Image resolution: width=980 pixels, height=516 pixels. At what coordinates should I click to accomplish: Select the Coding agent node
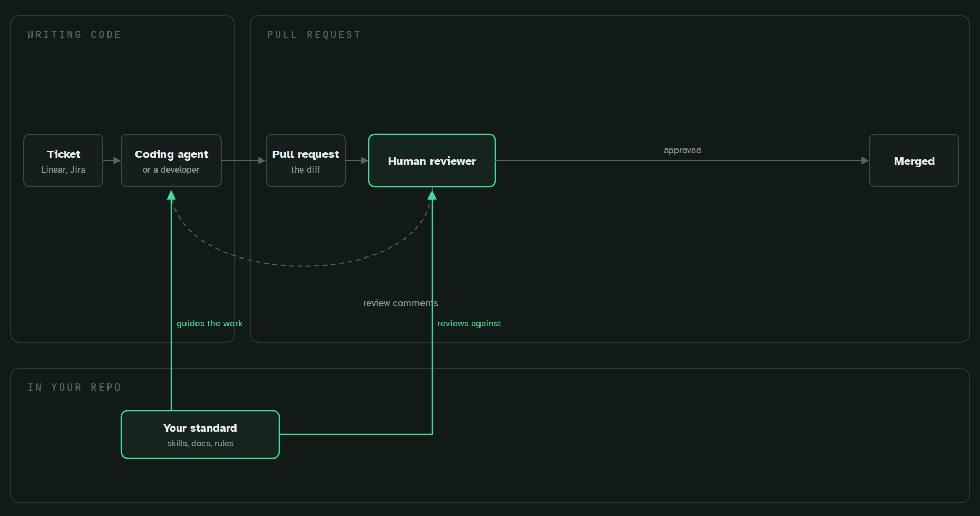(171, 161)
